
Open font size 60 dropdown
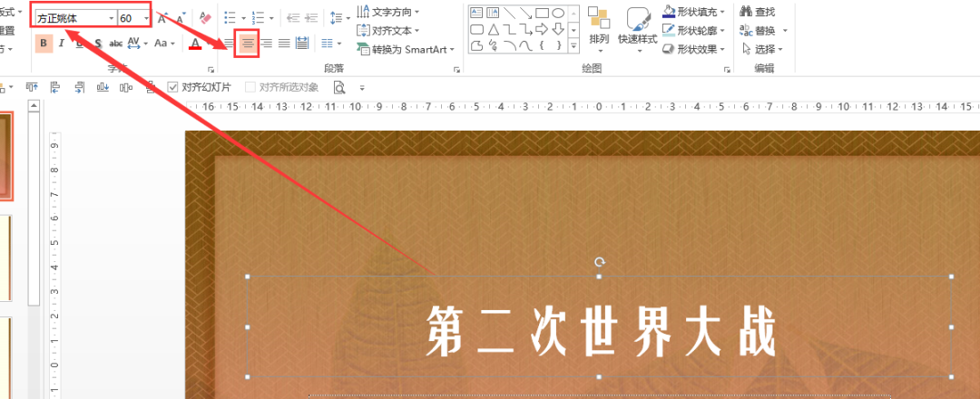[x=146, y=18]
